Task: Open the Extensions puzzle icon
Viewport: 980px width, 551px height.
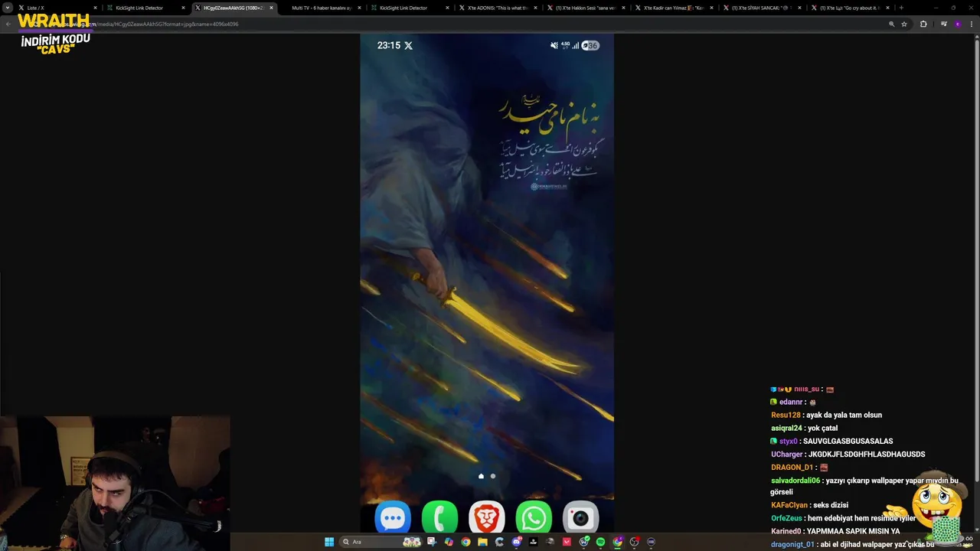Action: tap(923, 24)
